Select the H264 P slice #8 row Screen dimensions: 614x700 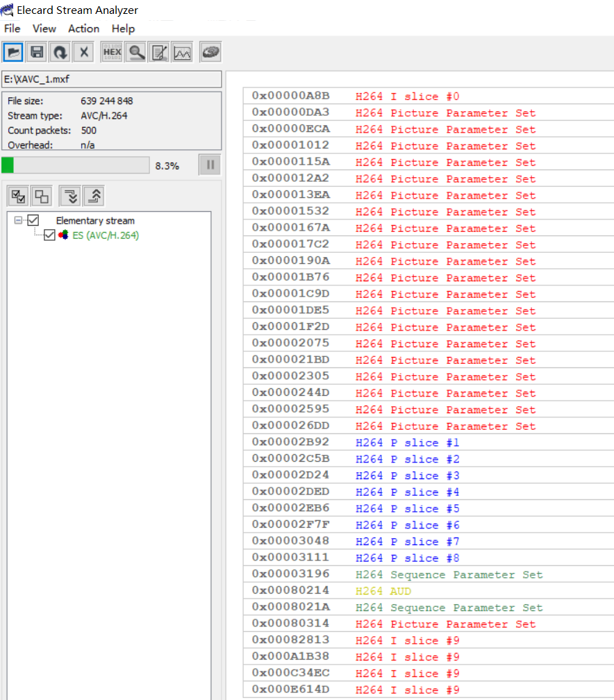click(429, 558)
